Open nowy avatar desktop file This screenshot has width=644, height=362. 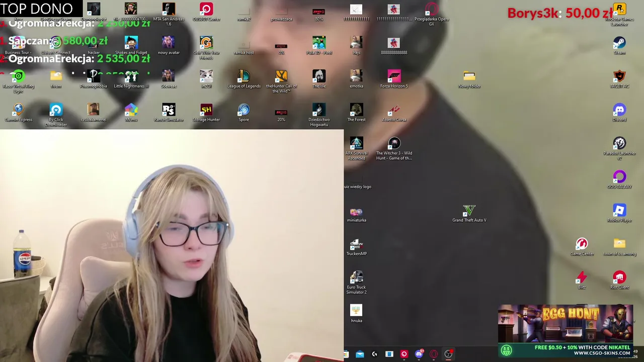(169, 46)
